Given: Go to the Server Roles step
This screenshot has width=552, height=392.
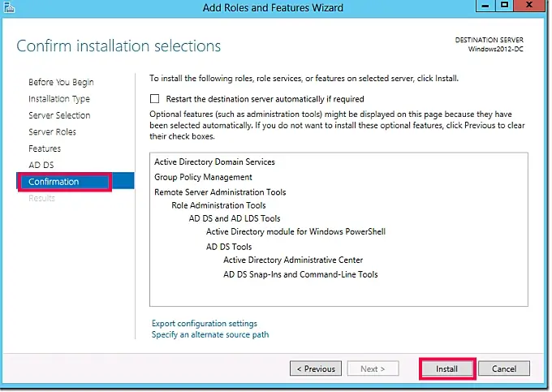Looking at the screenshot, I should (x=52, y=132).
